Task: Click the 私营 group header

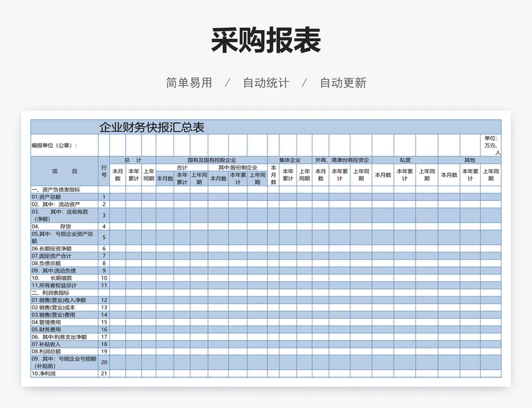Action: 405,160
